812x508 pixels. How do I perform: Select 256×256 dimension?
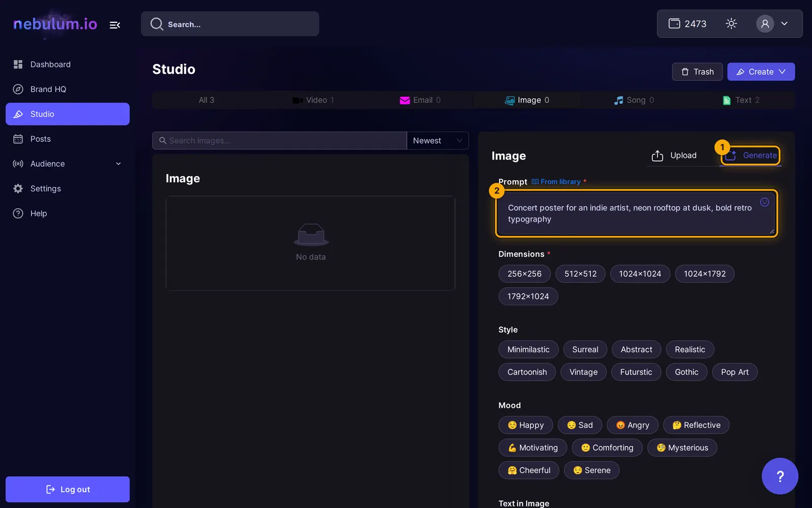click(x=524, y=274)
